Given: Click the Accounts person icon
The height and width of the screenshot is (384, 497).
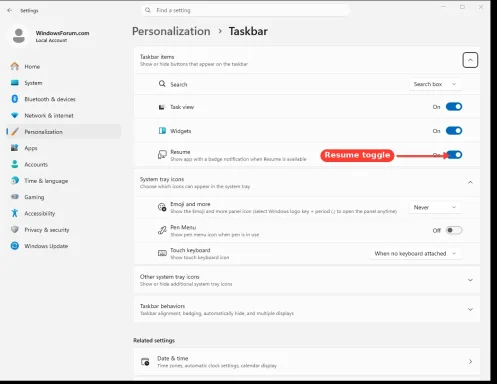Looking at the screenshot, I should 15,164.
